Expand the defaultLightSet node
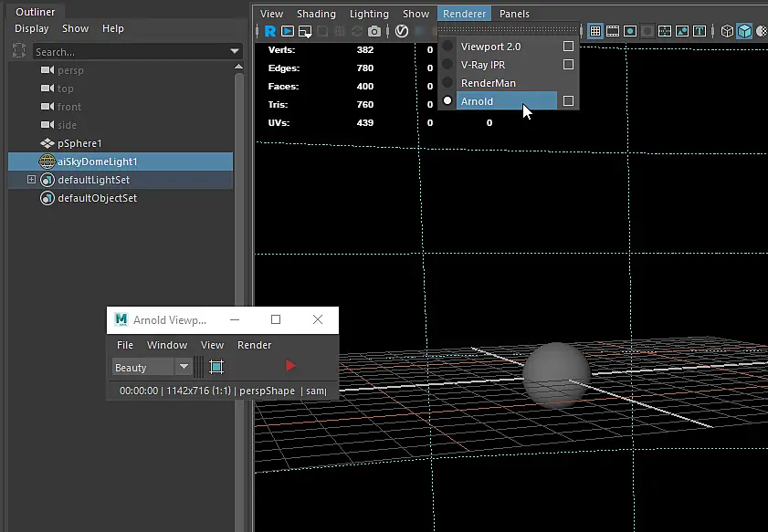This screenshot has width=768, height=532. [31, 180]
